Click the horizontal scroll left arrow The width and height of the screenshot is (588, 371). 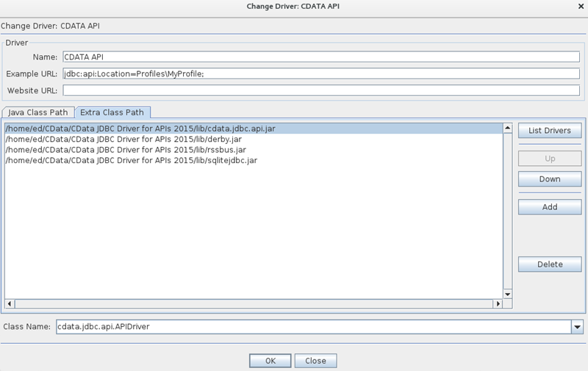click(10, 303)
